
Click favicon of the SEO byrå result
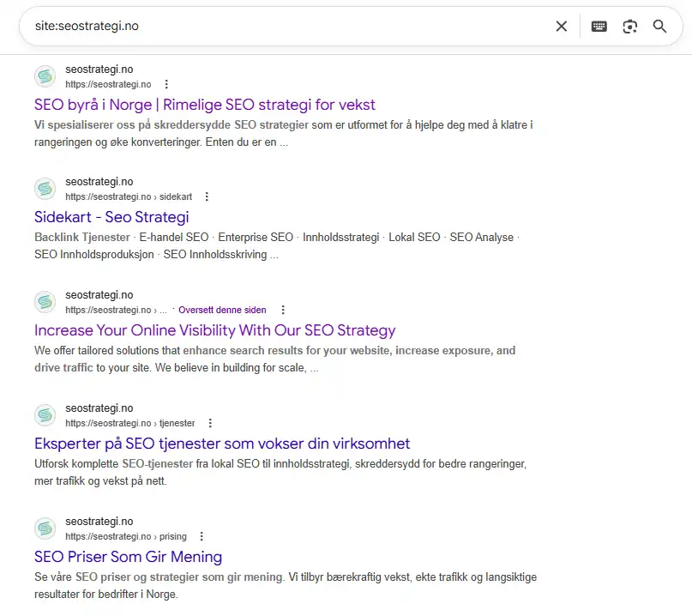(x=45, y=76)
